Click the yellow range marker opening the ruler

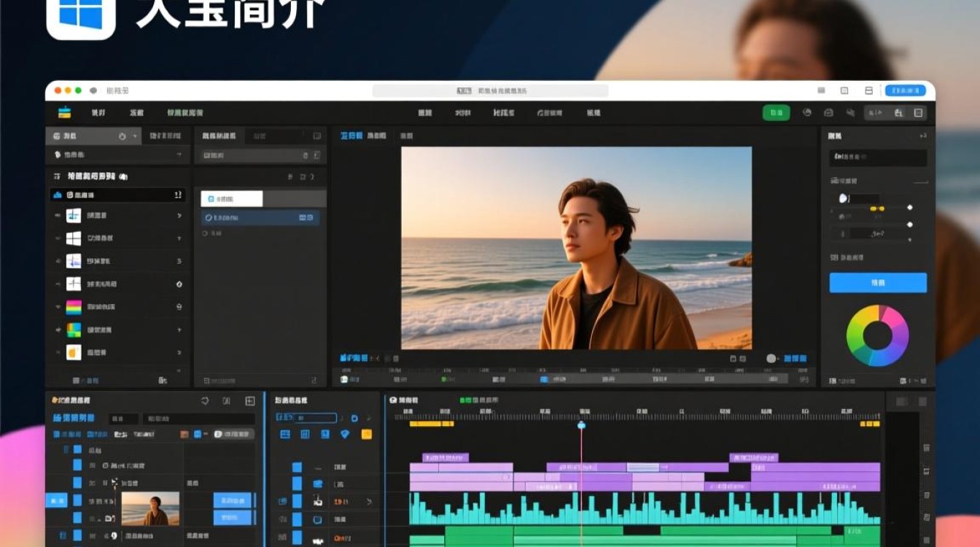[x=432, y=424]
